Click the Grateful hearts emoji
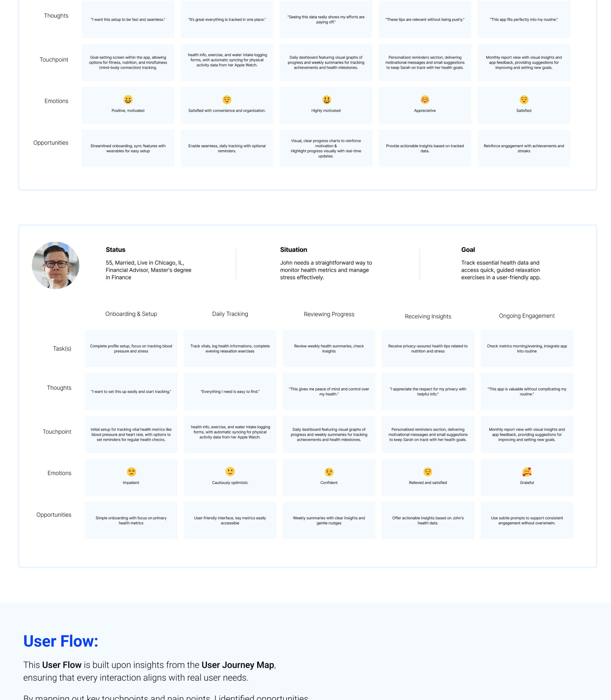The image size is (611, 700). [x=527, y=472]
